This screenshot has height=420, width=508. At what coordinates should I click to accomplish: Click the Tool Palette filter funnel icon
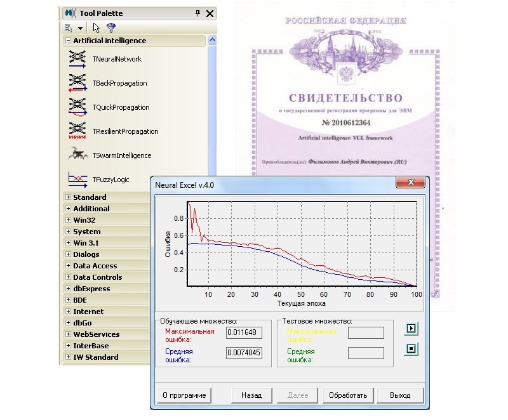111,28
